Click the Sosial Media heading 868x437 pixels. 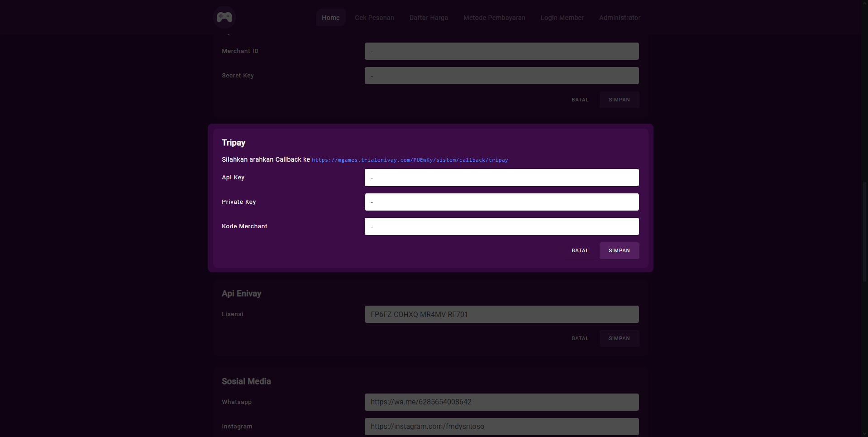coord(246,381)
